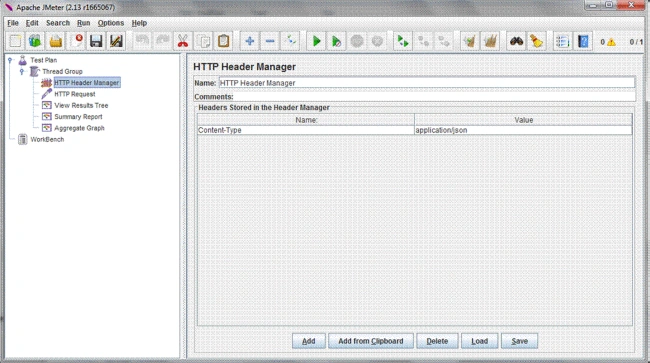Select Thread Group in the tree

62,71
